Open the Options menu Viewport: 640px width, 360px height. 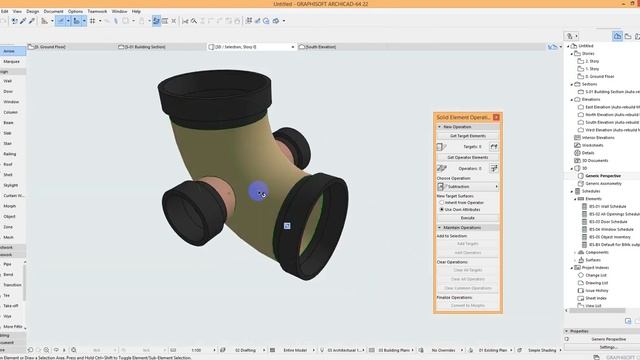(x=75, y=11)
